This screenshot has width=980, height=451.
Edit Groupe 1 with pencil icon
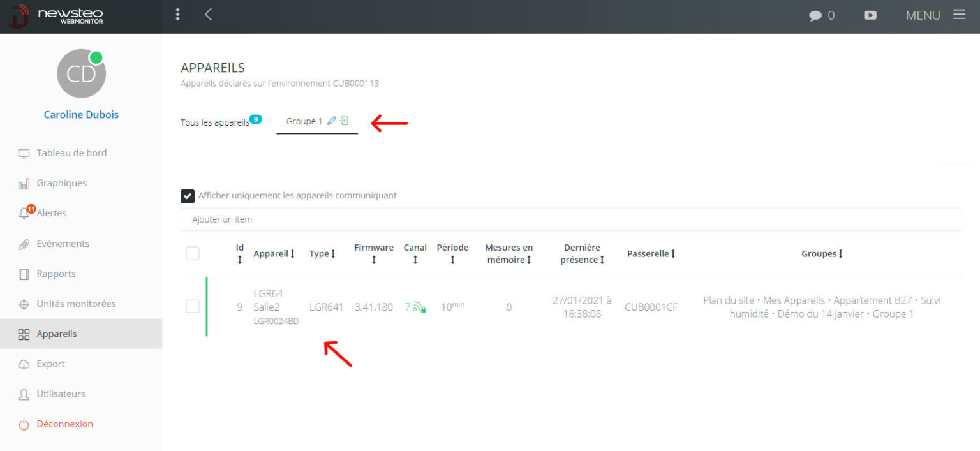point(331,121)
